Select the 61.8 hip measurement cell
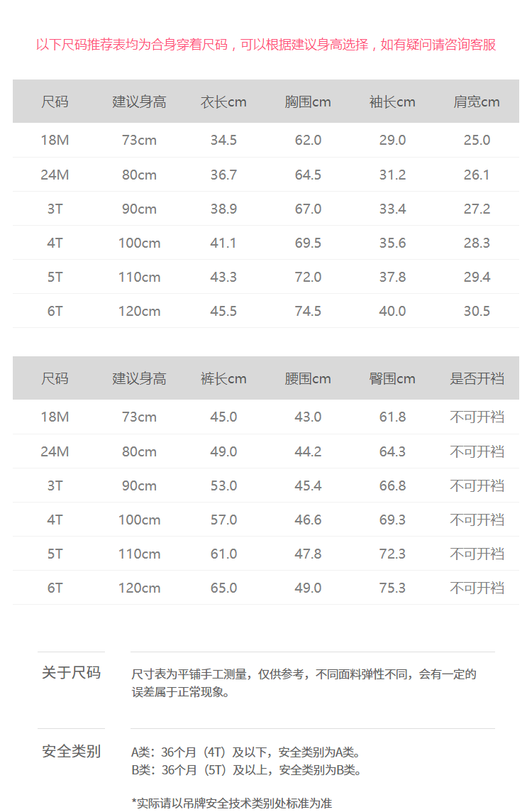The width and height of the screenshot is (532, 812). [x=392, y=417]
